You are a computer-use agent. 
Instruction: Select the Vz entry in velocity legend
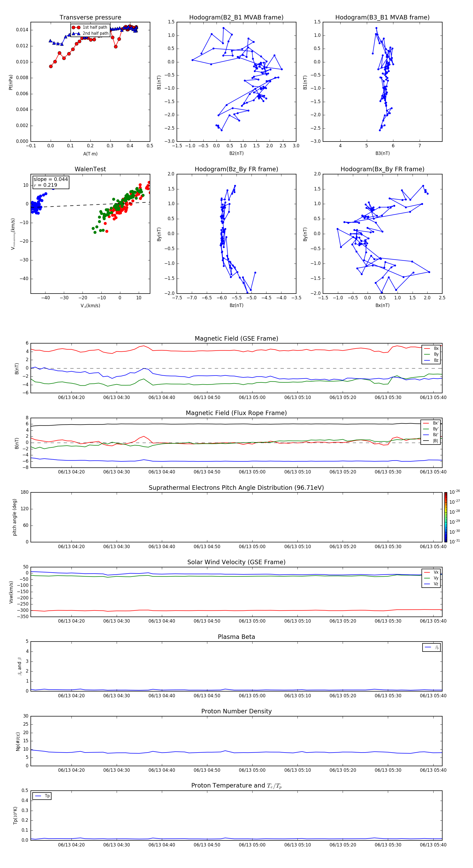click(431, 584)
